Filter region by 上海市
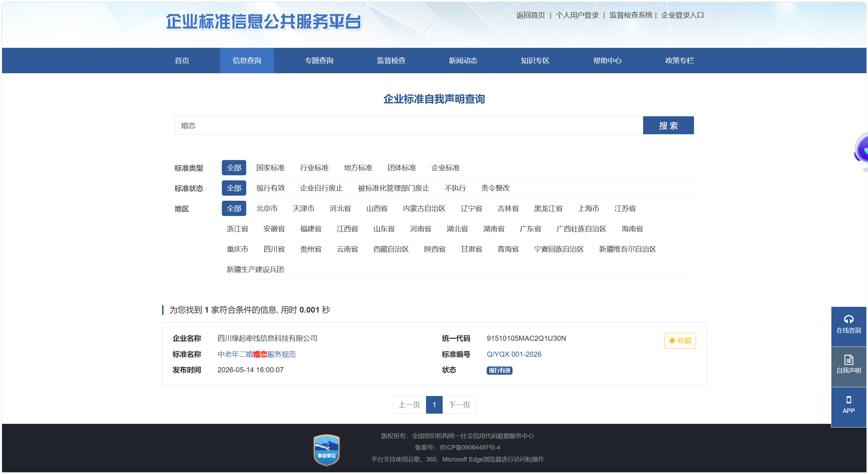 (589, 209)
